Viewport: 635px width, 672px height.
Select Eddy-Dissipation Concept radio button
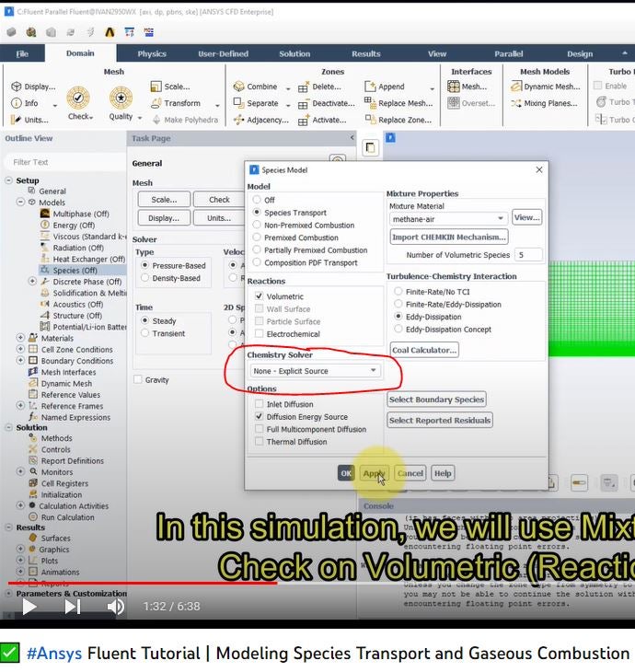tap(398, 329)
